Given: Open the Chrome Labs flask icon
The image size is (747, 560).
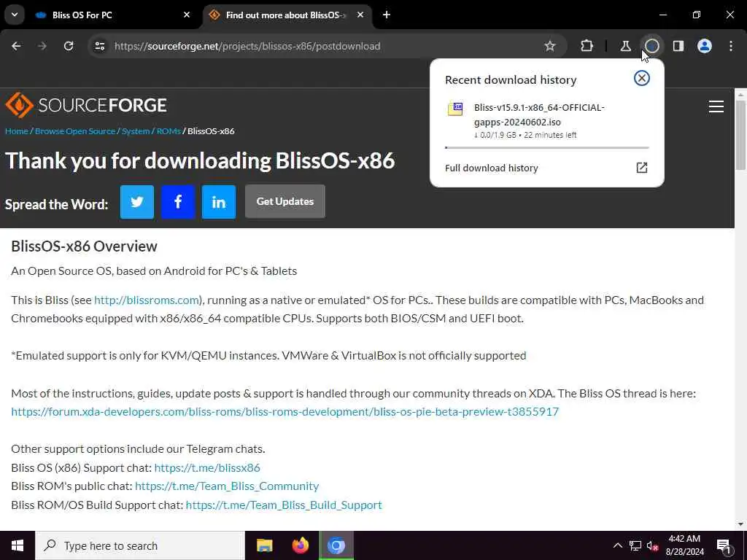Looking at the screenshot, I should pyautogui.click(x=625, y=46).
